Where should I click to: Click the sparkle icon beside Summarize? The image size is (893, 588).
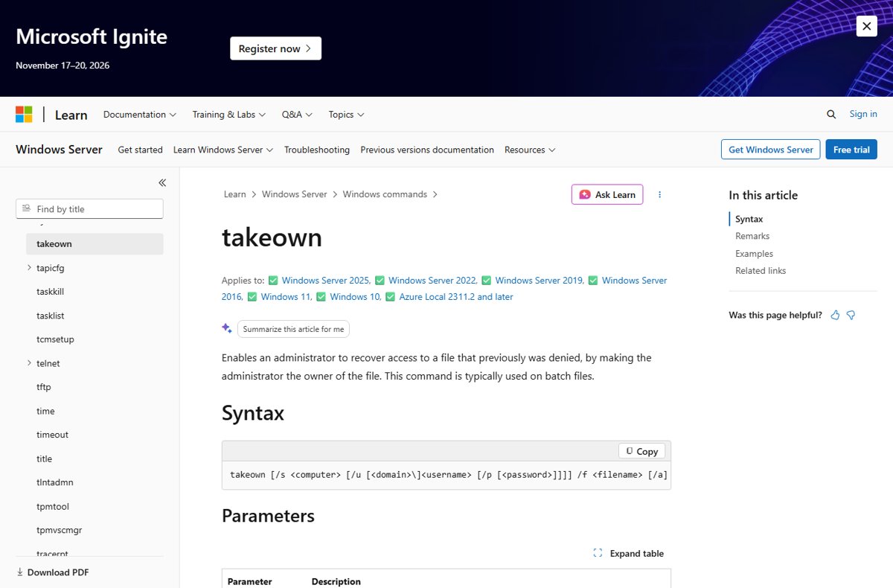point(227,328)
